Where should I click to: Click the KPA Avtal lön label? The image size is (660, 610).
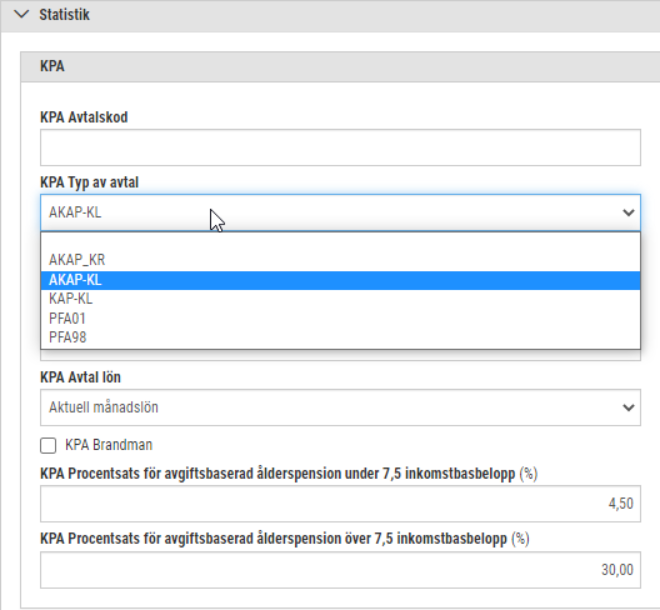click(80, 377)
